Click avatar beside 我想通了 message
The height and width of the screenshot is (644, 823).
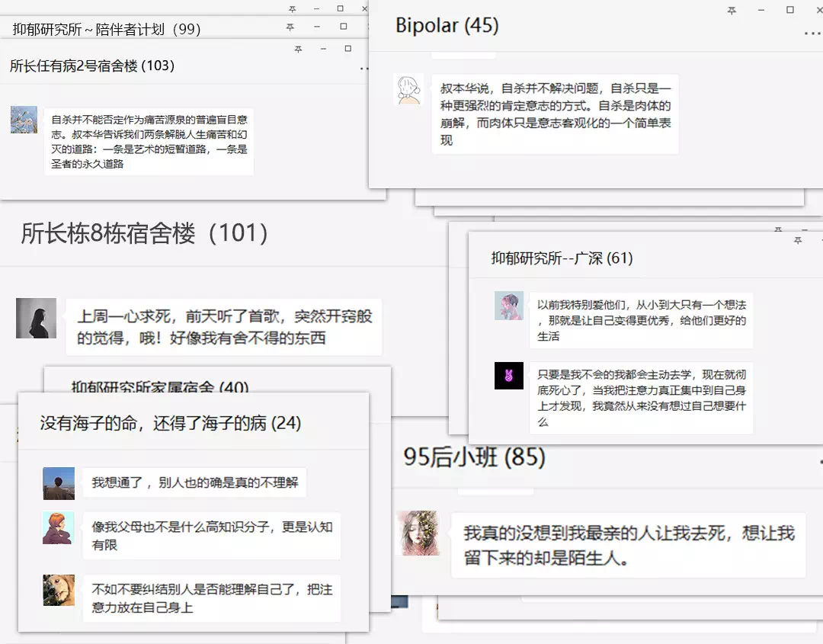coord(58,483)
